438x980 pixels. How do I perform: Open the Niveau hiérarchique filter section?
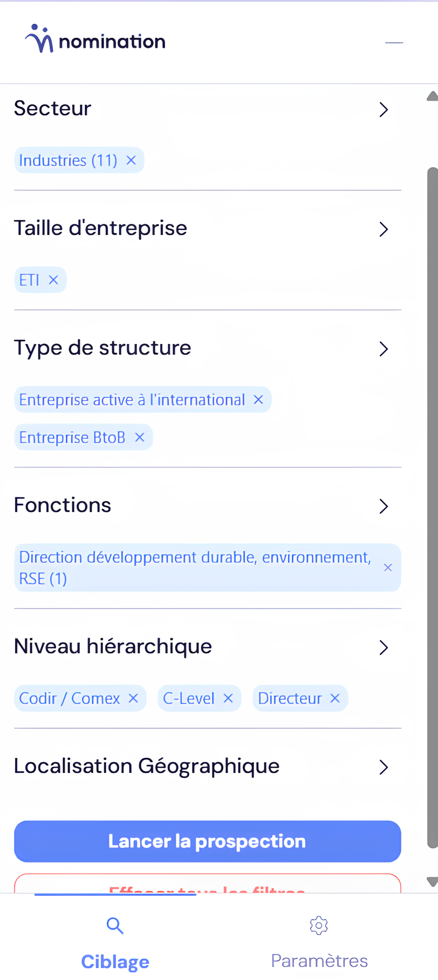(x=384, y=647)
